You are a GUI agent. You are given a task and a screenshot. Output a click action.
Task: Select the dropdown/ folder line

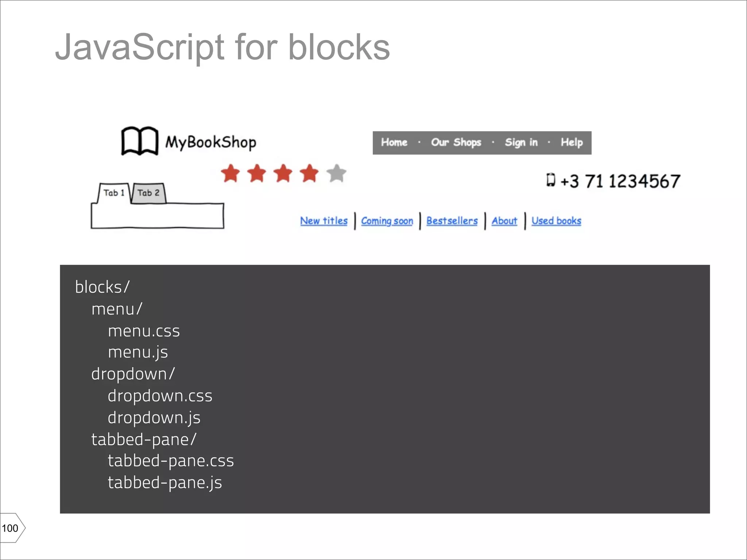133,374
